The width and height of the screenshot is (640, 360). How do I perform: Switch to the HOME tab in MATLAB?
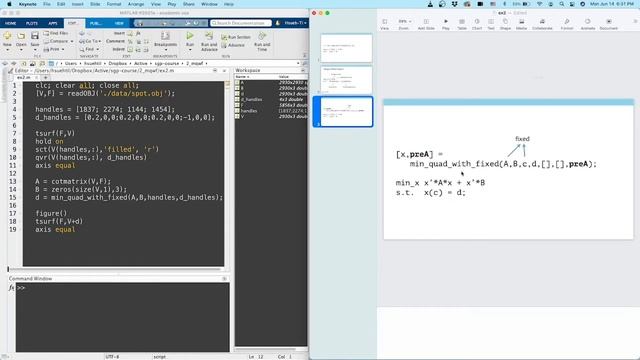10,23
